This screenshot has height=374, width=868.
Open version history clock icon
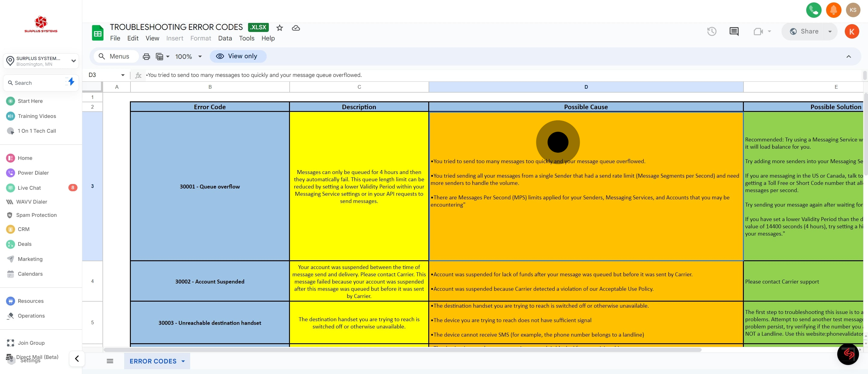tap(711, 32)
